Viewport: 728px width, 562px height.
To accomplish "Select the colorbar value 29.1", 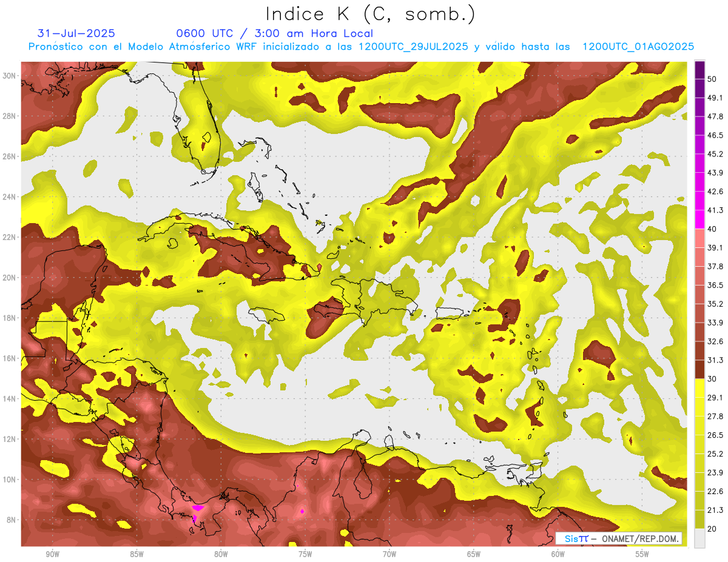I will [x=715, y=398].
